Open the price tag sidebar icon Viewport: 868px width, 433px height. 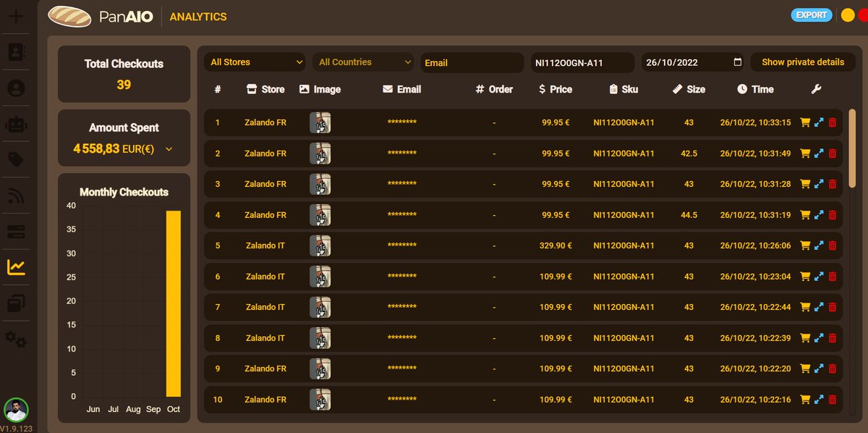point(16,159)
